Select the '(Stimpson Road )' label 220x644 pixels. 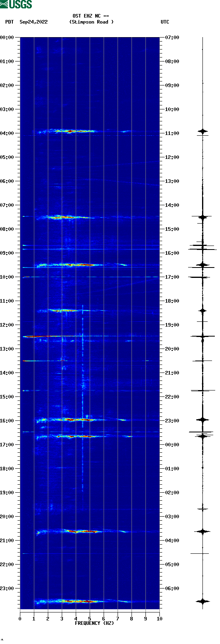pos(91,22)
